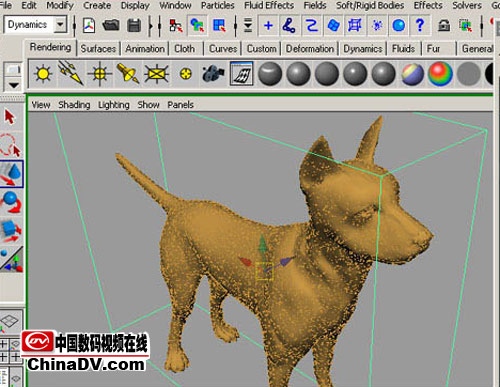This screenshot has height=387, width=500.
Task: Select the Rotate tool in toolbox
Action: point(11,203)
